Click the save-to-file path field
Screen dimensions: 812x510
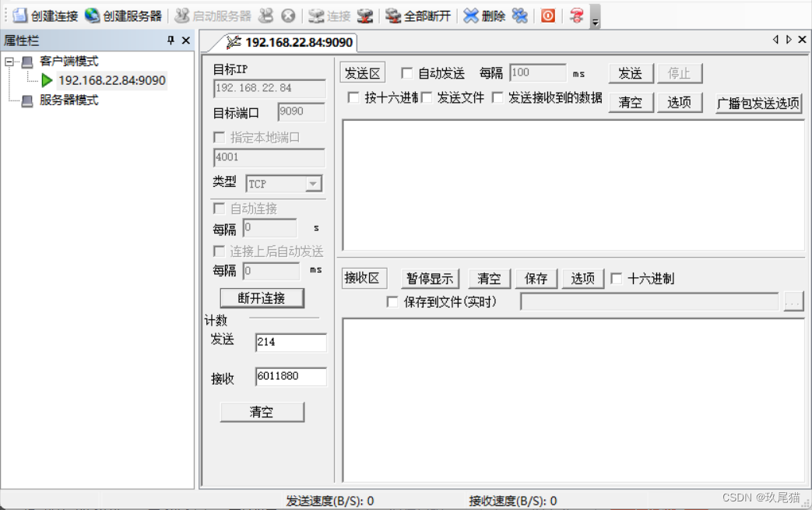[x=650, y=302]
